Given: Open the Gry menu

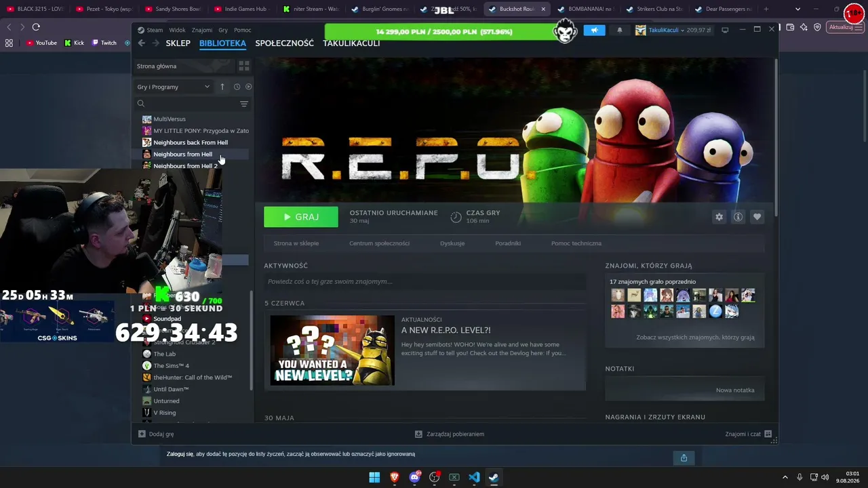Looking at the screenshot, I should pyautogui.click(x=223, y=30).
